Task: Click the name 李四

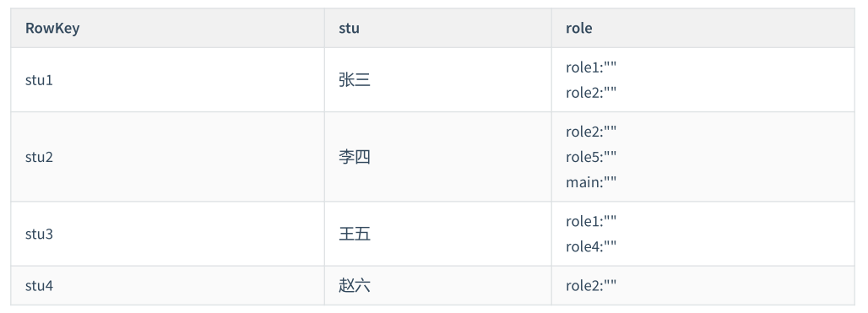Action: point(355,157)
